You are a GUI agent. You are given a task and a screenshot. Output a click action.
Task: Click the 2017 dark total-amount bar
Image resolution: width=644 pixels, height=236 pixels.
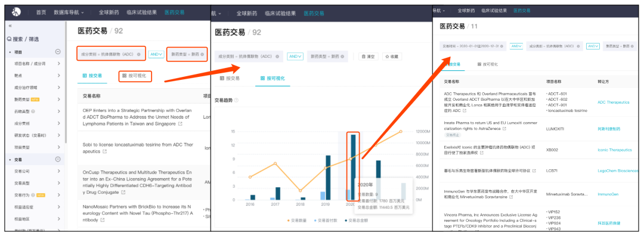[278, 194]
